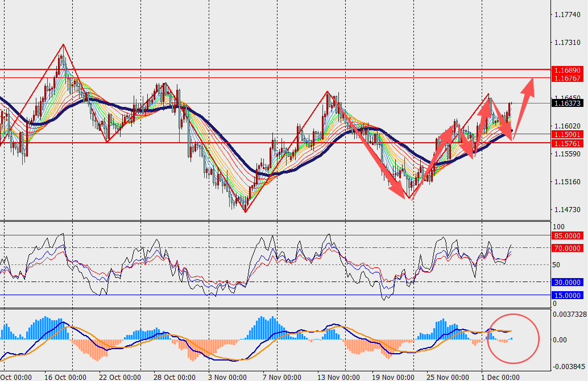Click the 1.17740 price axis value
The image size is (588, 381).
click(568, 15)
